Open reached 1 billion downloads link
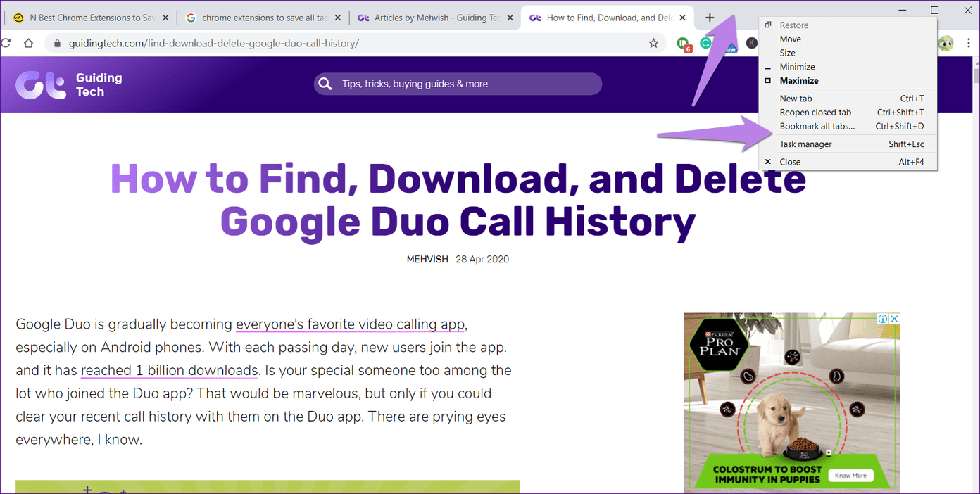This screenshot has width=980, height=494. coord(169,370)
